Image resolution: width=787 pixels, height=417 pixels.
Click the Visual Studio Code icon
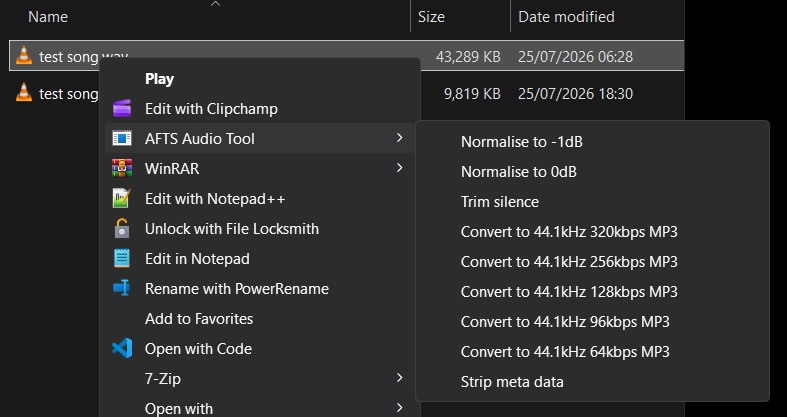[x=122, y=348]
